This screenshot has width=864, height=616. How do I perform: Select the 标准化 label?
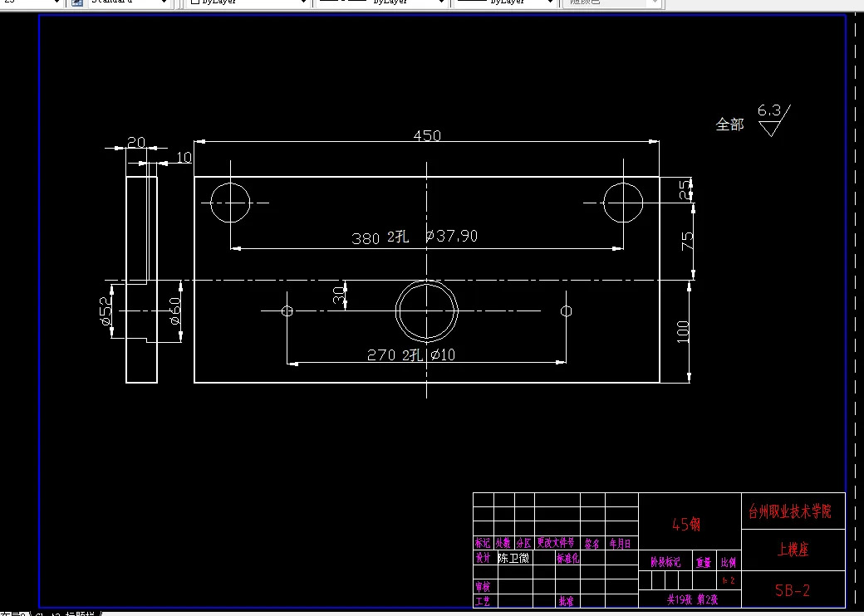tap(567, 558)
